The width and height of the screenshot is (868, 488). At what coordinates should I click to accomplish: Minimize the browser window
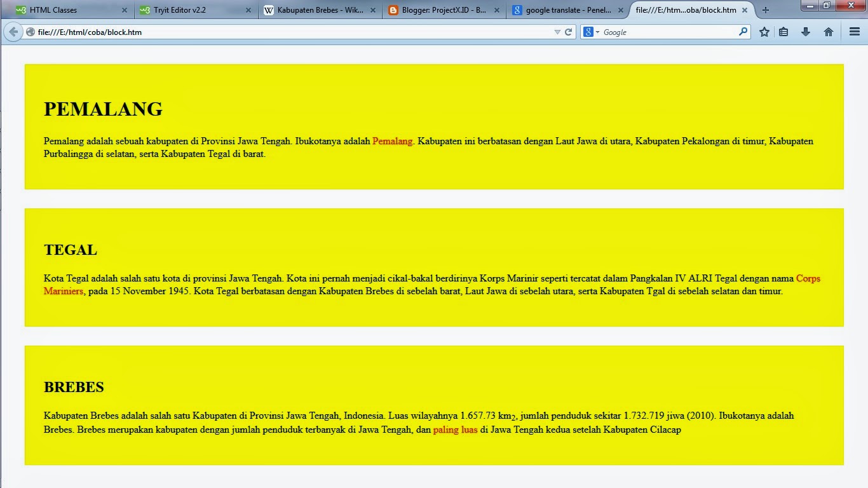pyautogui.click(x=810, y=6)
